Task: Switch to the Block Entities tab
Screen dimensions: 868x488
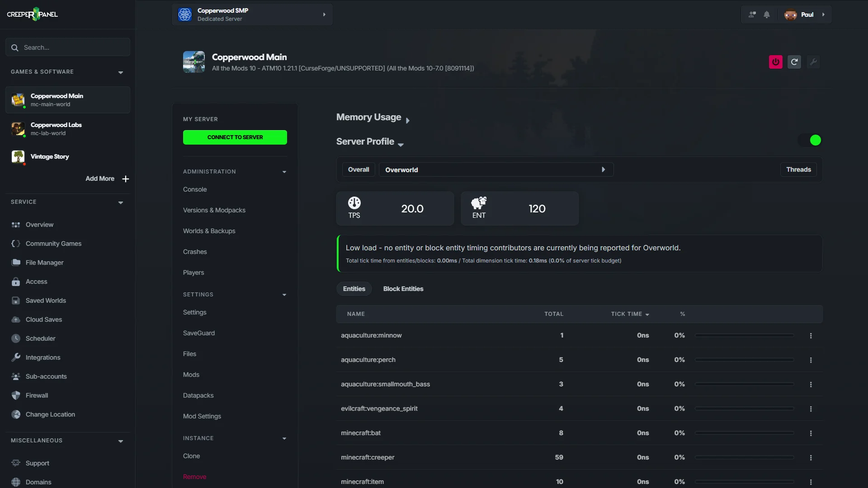Action: click(403, 289)
